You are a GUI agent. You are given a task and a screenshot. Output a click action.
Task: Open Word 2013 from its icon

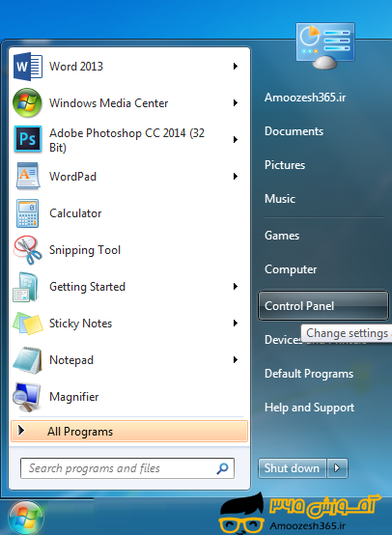(x=28, y=67)
